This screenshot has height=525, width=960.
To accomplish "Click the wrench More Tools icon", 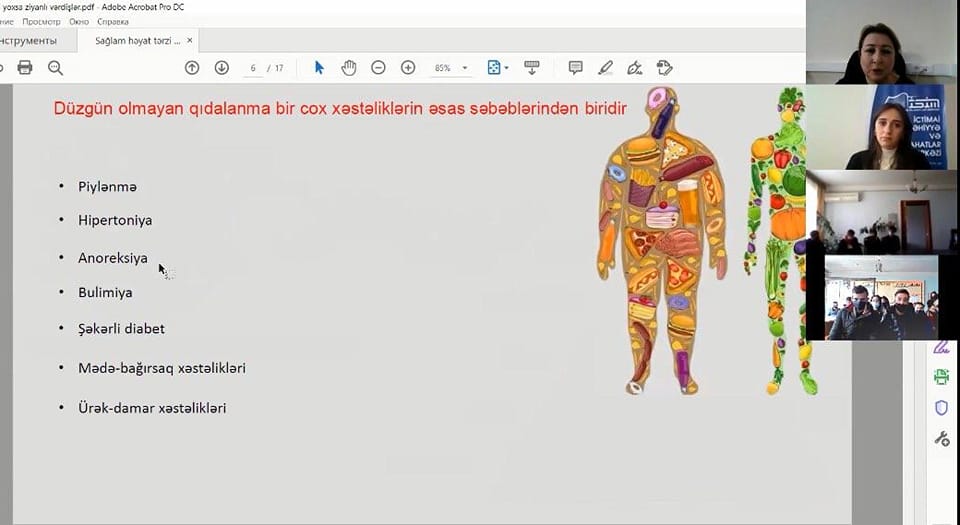I will pos(942,438).
